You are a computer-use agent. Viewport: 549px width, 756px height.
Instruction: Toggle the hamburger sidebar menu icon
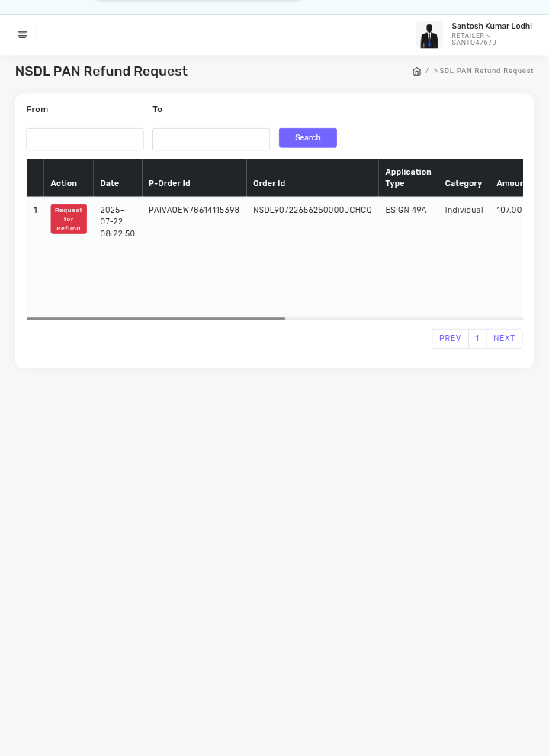pos(22,34)
